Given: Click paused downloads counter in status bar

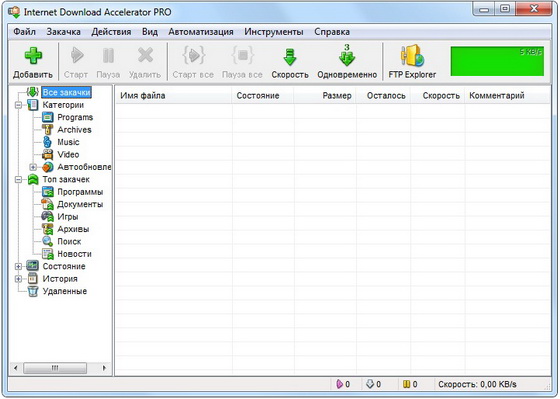Looking at the screenshot, I should (410, 384).
